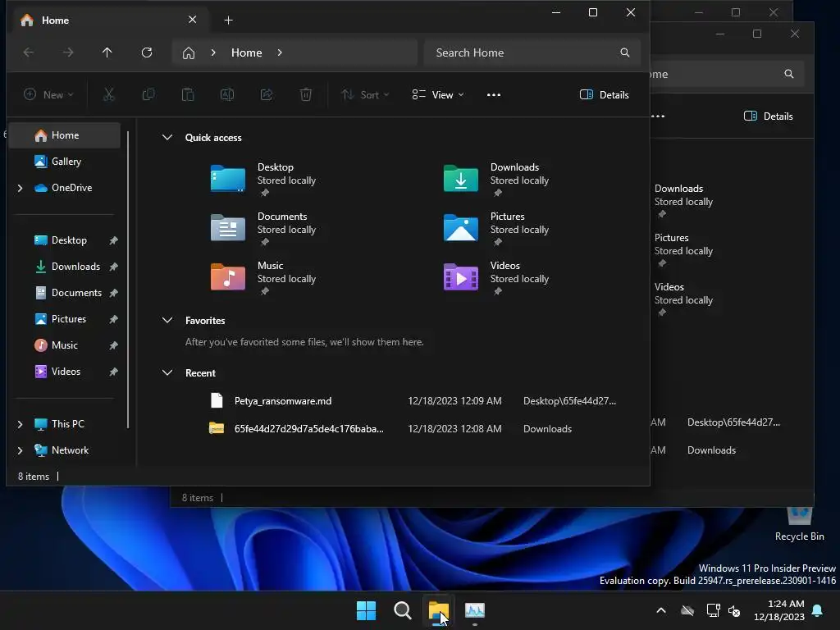
Task: Click the Rename icon in toolbar
Action: pyautogui.click(x=227, y=95)
